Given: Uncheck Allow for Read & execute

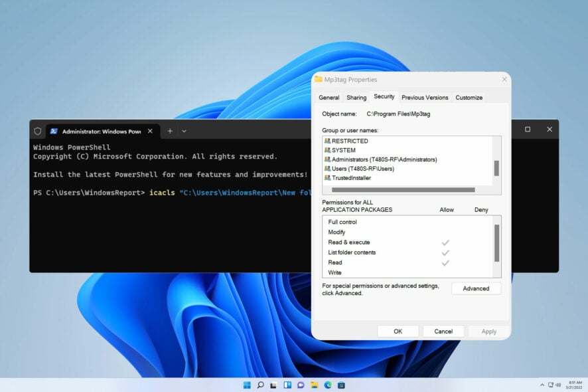Looking at the screenshot, I should 446,243.
